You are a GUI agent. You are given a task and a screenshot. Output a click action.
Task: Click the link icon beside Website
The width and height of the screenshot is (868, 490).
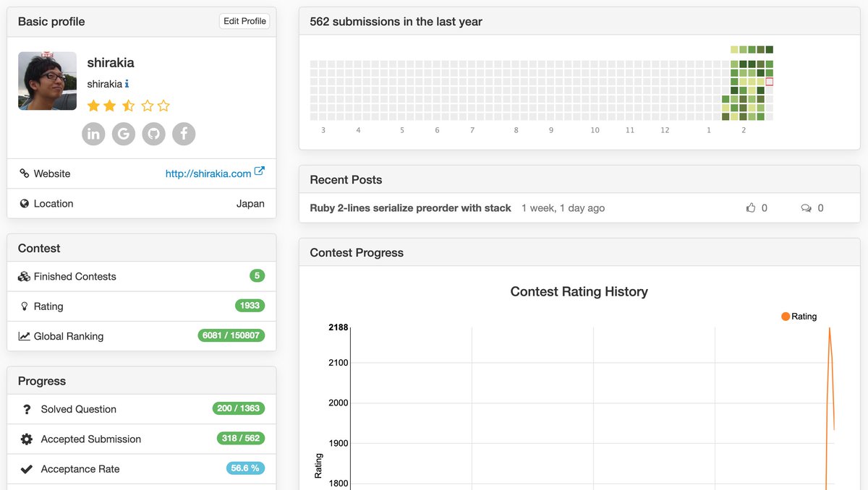pyautogui.click(x=25, y=173)
